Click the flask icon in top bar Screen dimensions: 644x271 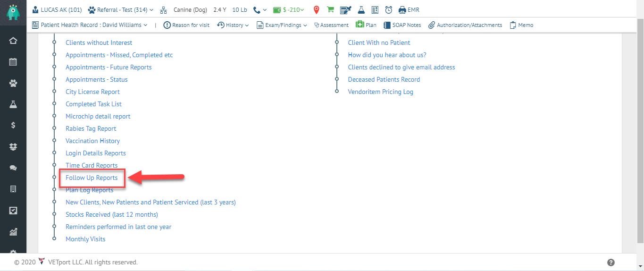pyautogui.click(x=361, y=9)
